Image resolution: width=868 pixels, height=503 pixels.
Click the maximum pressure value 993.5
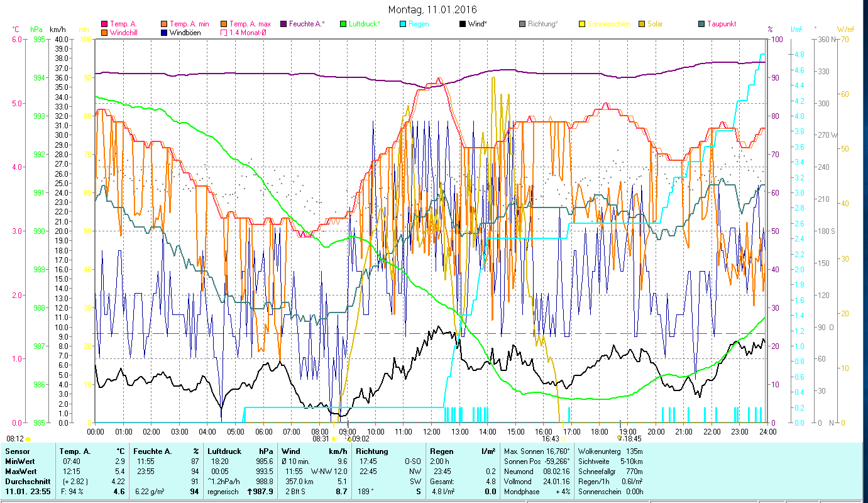coord(265,472)
